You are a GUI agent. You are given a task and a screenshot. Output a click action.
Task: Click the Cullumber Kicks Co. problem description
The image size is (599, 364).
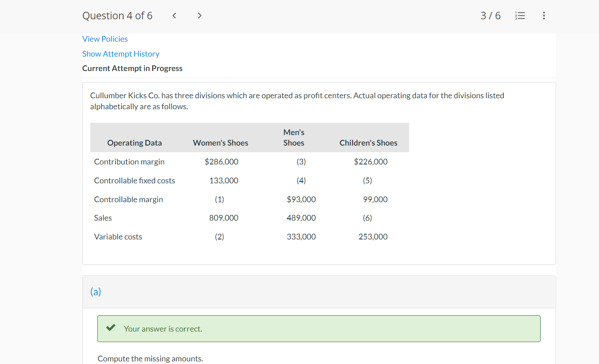[x=297, y=101]
